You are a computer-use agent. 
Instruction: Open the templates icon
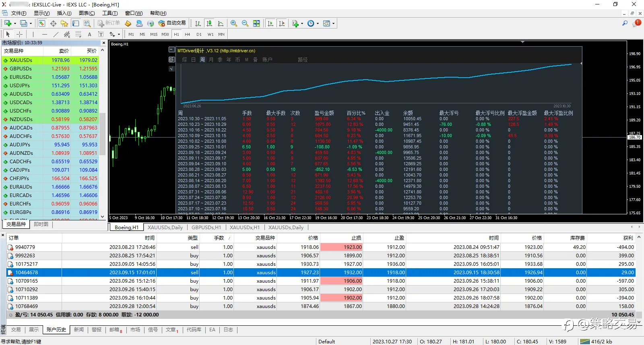(326, 23)
